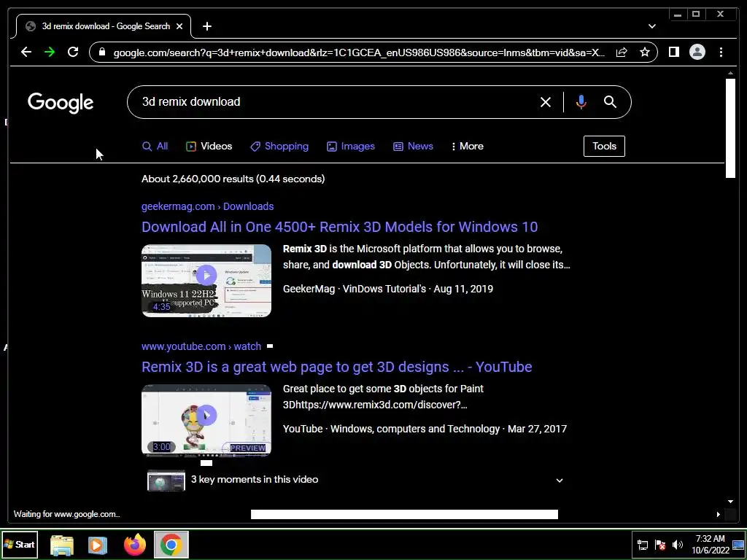Open Chrome side panel icon
Viewport: 747px width, 560px height.
click(673, 52)
